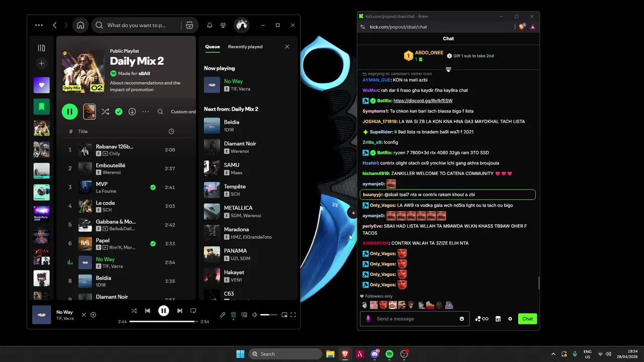Go back using Spotify's left arrow
Screen dimensions: 644x362
coord(55,25)
